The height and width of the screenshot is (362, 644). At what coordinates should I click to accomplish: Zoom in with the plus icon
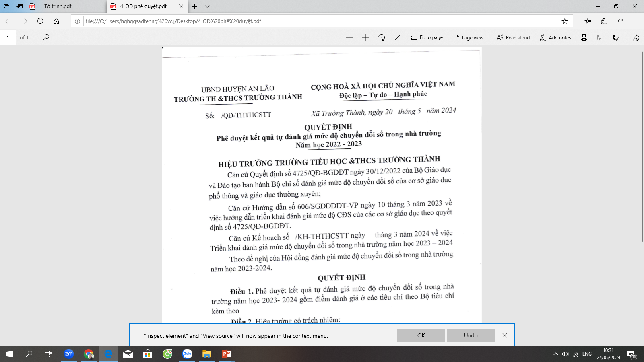pyautogui.click(x=365, y=37)
